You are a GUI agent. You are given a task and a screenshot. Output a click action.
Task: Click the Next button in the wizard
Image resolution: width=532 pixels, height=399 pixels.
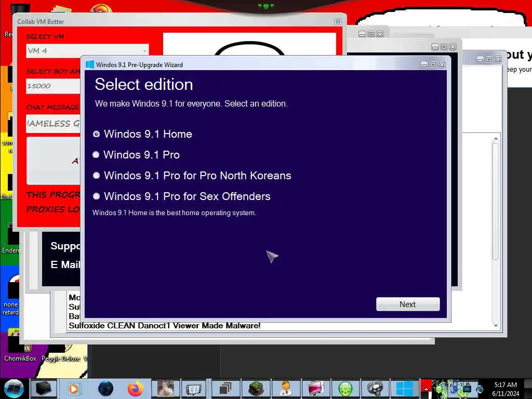coord(408,304)
